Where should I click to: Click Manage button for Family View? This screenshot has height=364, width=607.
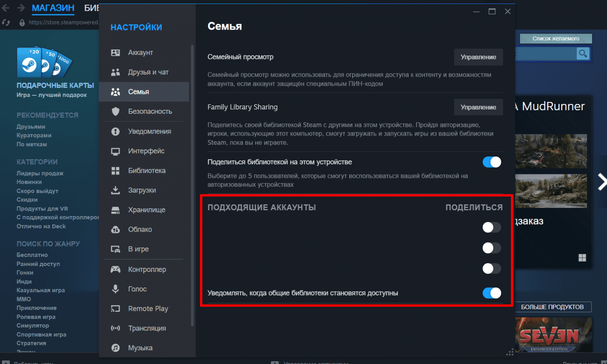point(478,57)
